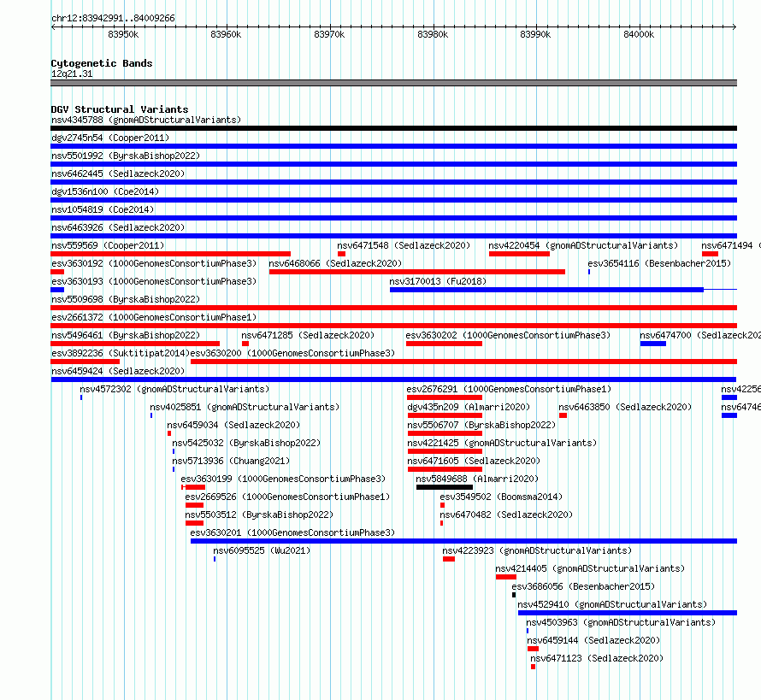
Task: Select esv2669526 (1000GenomesConsortiumPhase1) label
Action: click(x=287, y=497)
